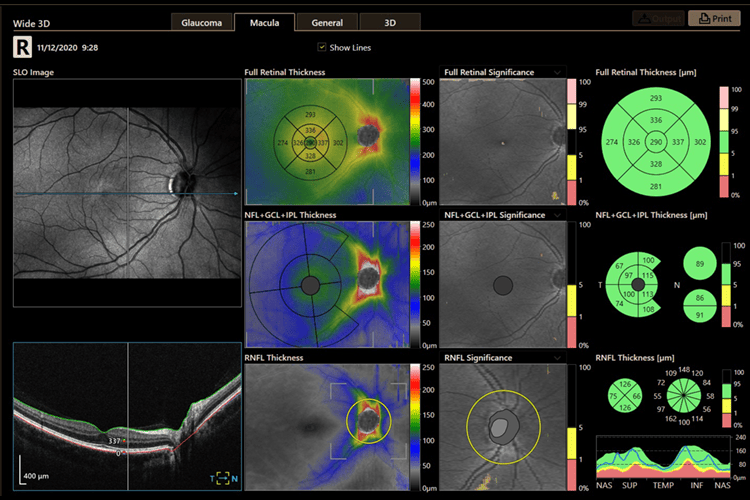Click the RNFL four-quadrant chart
This screenshot has width=750, height=500.
[x=626, y=396]
